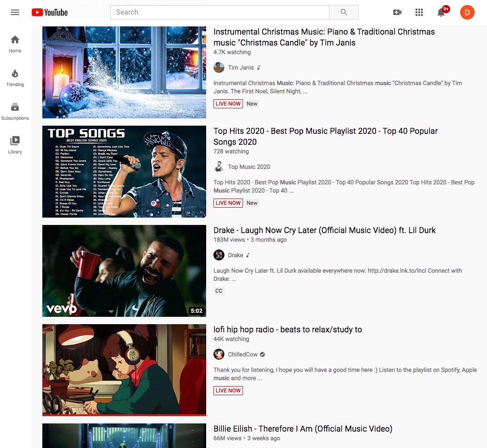
Task: Open the YouTube apps grid icon
Action: click(419, 12)
